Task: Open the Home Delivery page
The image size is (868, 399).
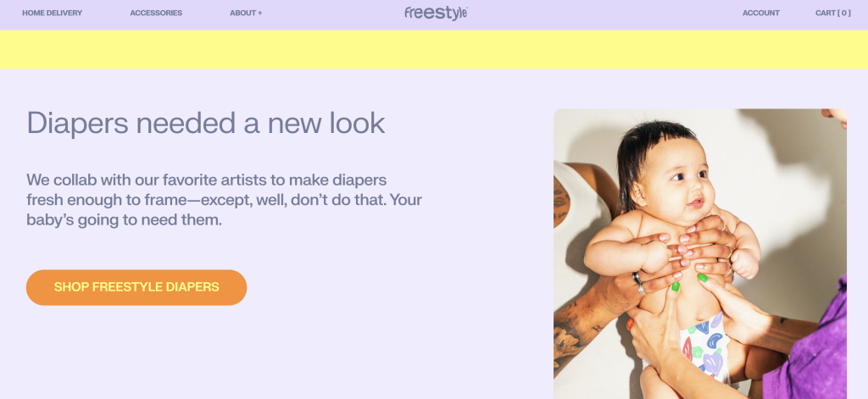Action: click(53, 13)
